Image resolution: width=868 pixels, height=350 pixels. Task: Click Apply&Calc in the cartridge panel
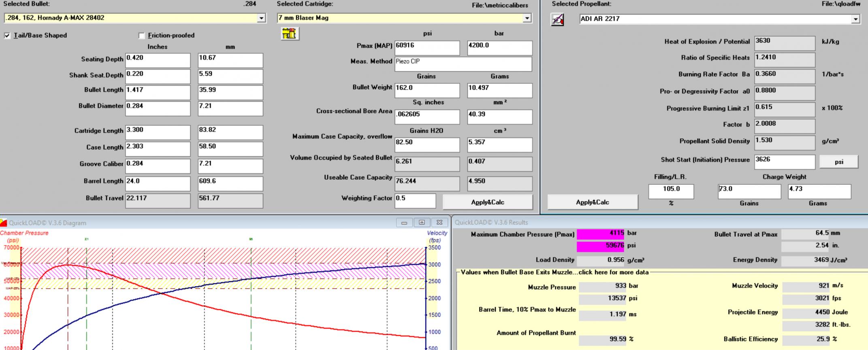(x=487, y=202)
